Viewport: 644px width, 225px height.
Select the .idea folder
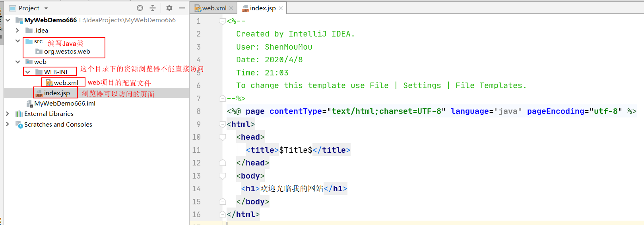41,30
